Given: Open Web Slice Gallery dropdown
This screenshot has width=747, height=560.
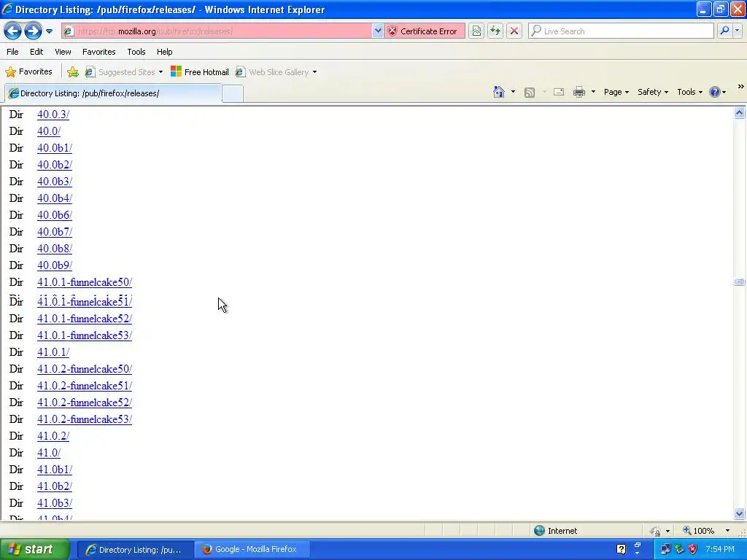Looking at the screenshot, I should coord(276,72).
